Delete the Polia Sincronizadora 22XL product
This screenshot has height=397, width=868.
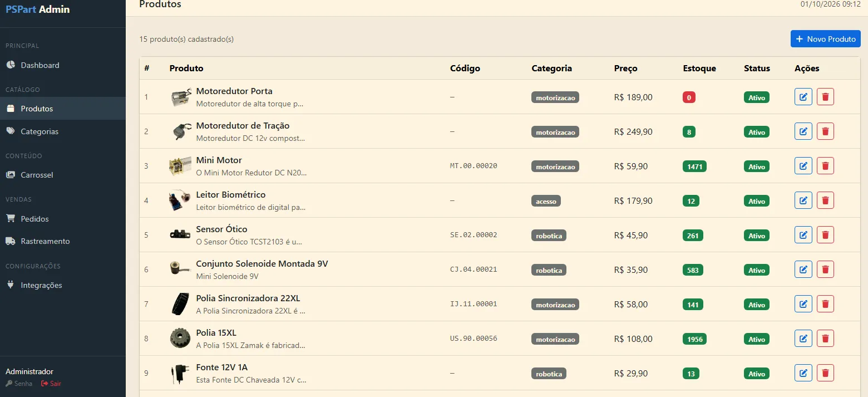click(x=825, y=304)
